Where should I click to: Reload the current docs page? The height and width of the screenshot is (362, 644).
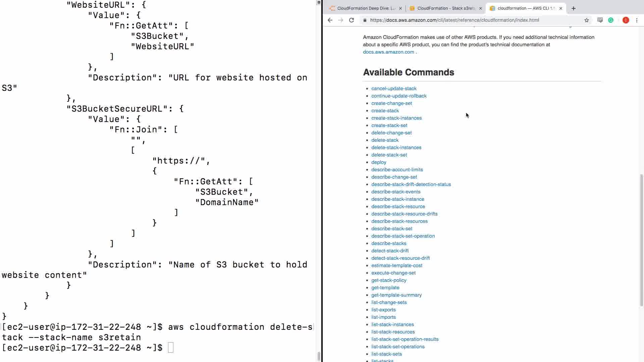352,20
